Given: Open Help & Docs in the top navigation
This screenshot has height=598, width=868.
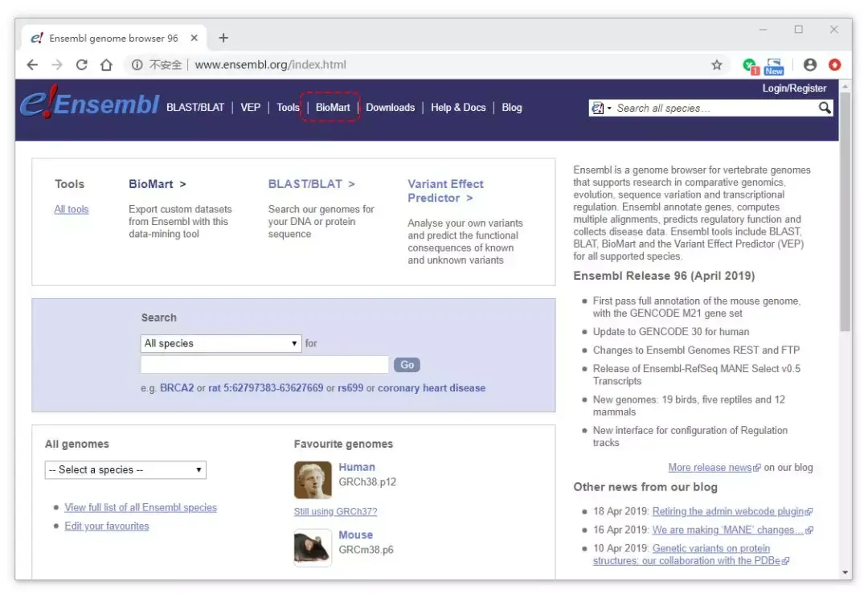Looking at the screenshot, I should point(458,108).
